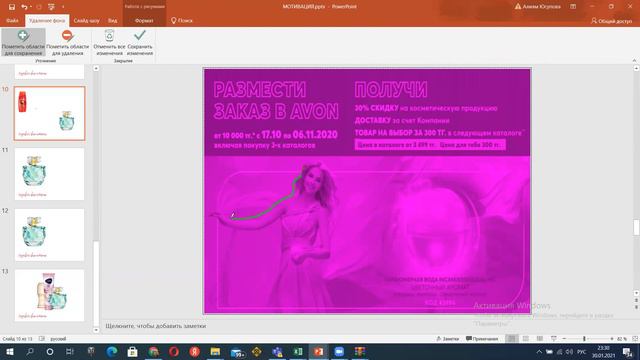
Task: Switch to the Slide Show tab
Action: click(87, 20)
